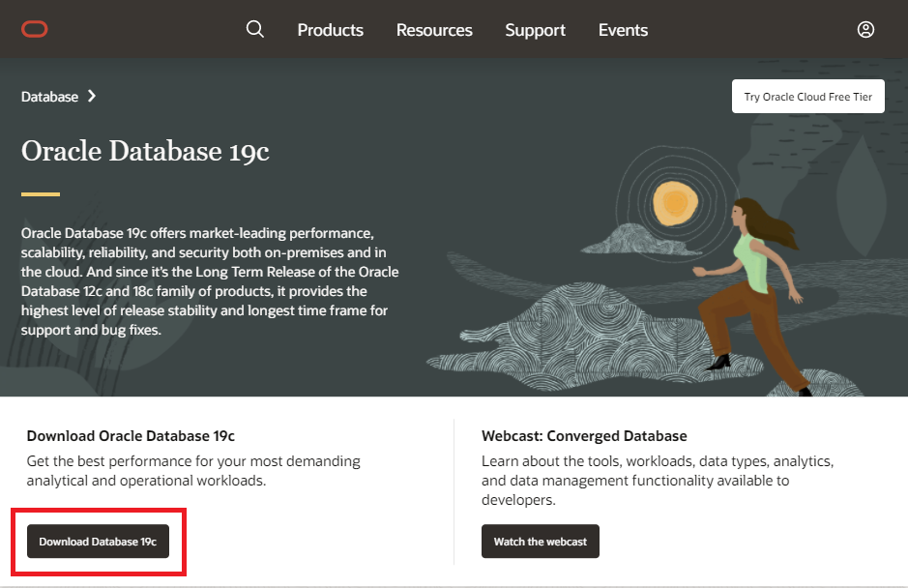This screenshot has height=588, width=908.
Task: Open the Events menu
Action: [623, 30]
